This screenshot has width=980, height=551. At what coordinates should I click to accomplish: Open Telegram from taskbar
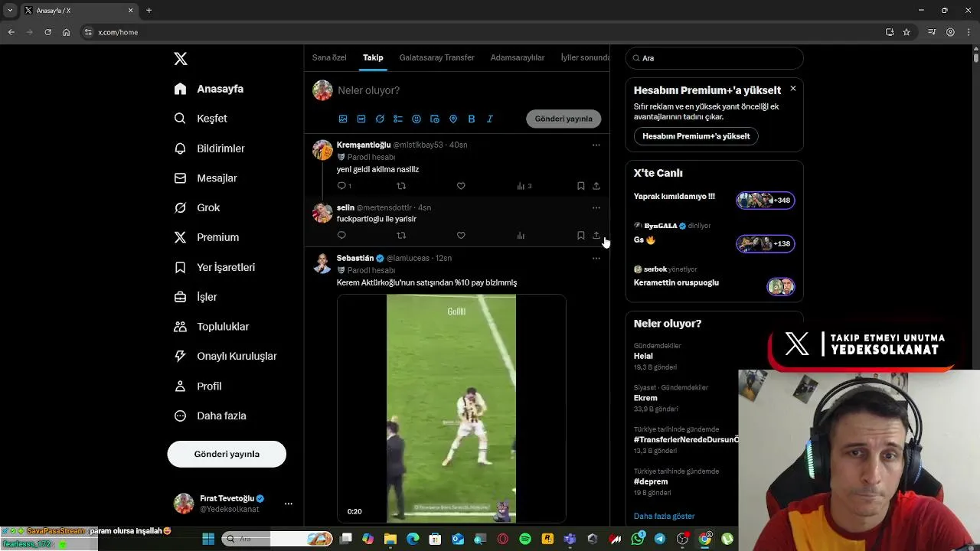pos(660,540)
